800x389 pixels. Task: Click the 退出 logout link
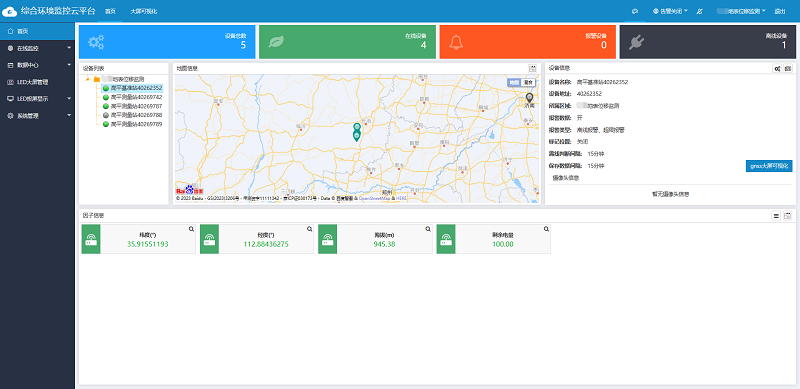click(780, 11)
